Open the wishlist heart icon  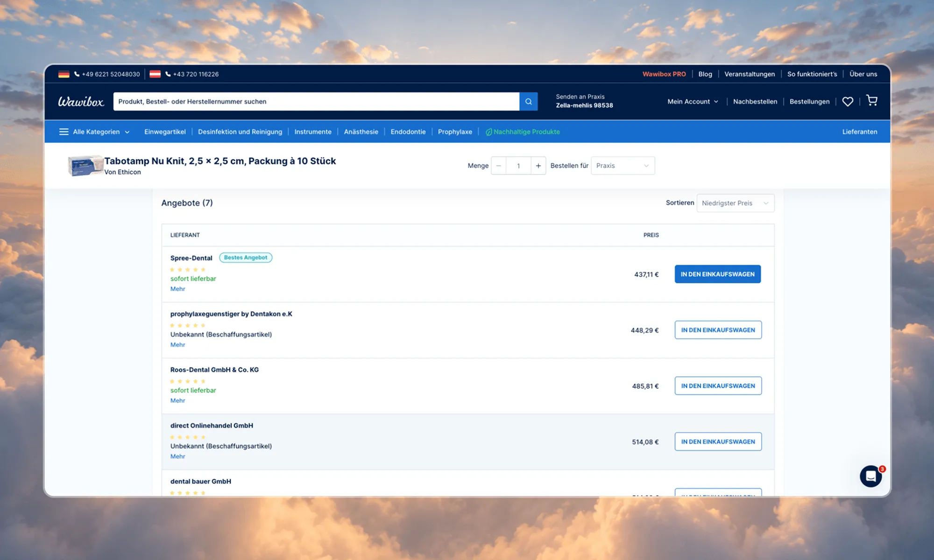848,101
